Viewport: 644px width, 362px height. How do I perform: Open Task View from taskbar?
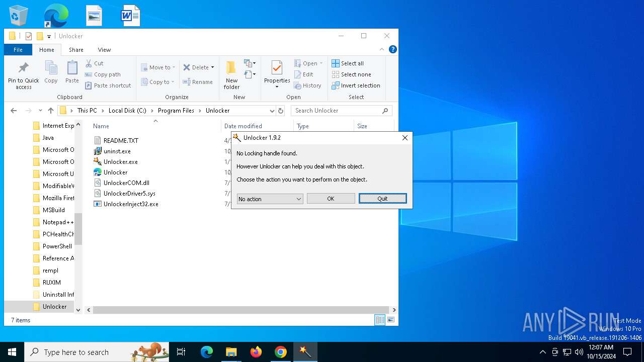[181, 352]
